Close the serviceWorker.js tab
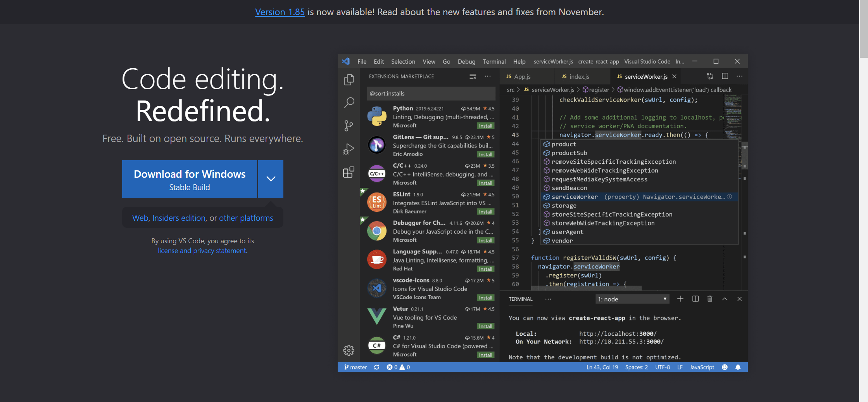868x402 pixels. [x=675, y=76]
